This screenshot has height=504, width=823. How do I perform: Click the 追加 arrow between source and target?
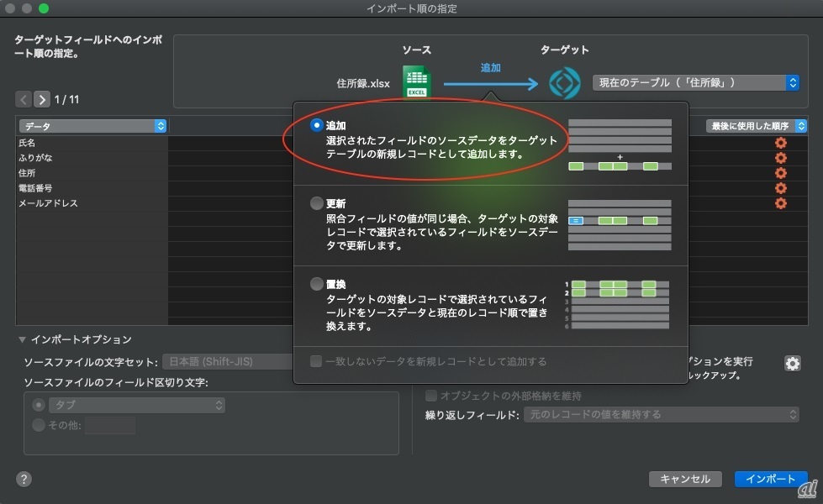click(490, 82)
